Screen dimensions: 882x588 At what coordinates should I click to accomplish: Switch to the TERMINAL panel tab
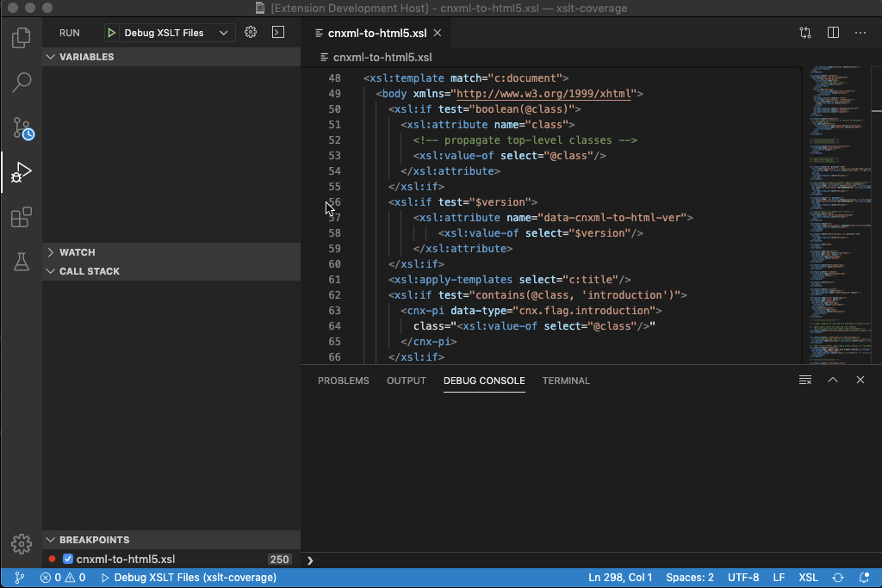(x=566, y=381)
